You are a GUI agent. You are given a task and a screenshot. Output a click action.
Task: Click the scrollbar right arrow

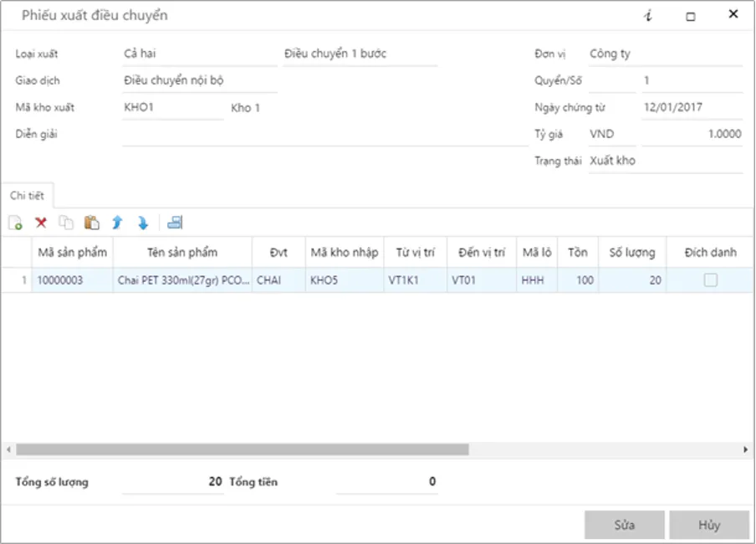[745, 449]
